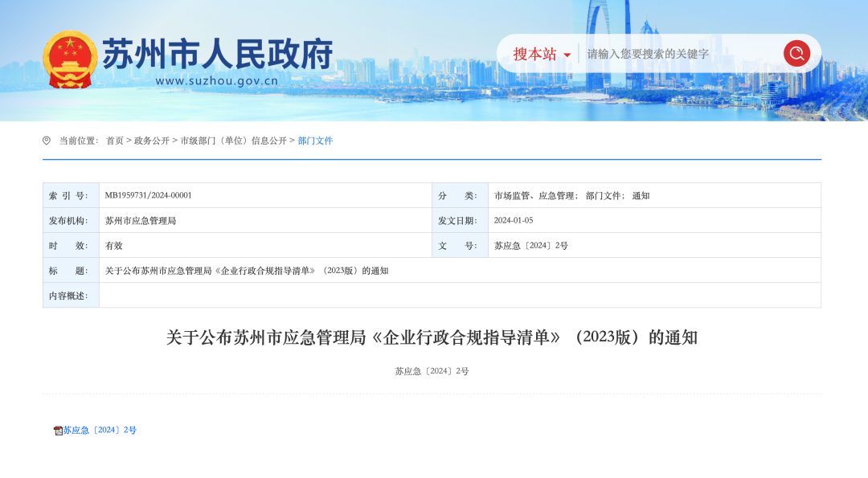Click the red search magnifier button

coord(796,53)
